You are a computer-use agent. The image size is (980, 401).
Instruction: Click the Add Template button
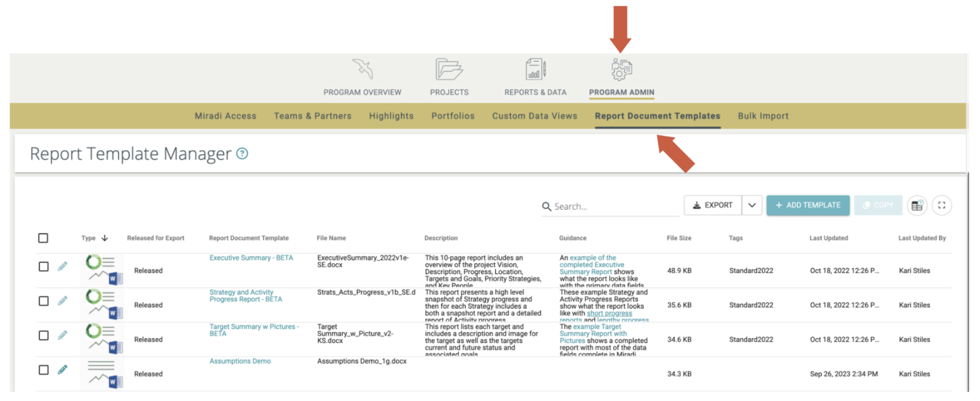(808, 205)
